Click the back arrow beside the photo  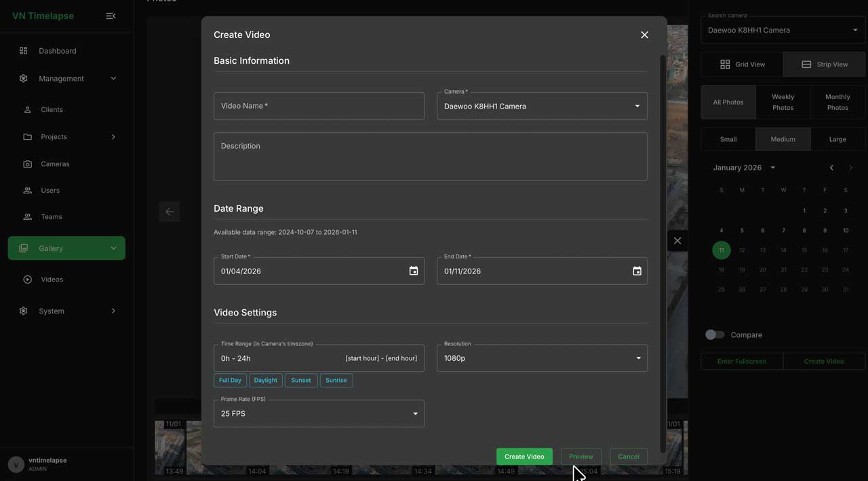(170, 212)
